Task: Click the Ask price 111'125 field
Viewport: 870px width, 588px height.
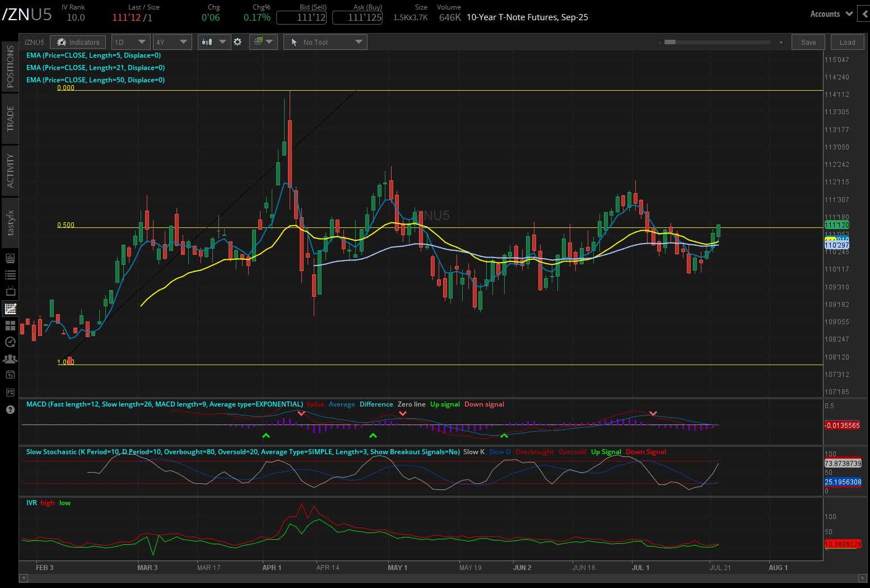Action: click(x=357, y=17)
